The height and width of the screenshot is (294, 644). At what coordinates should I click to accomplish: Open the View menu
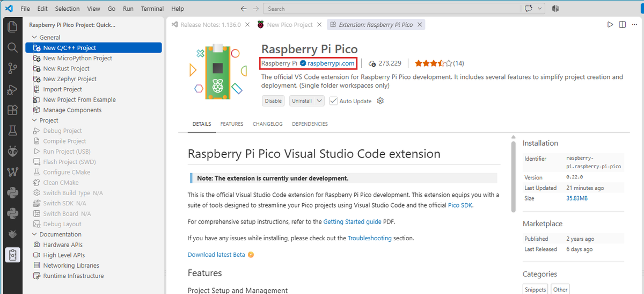click(x=93, y=9)
